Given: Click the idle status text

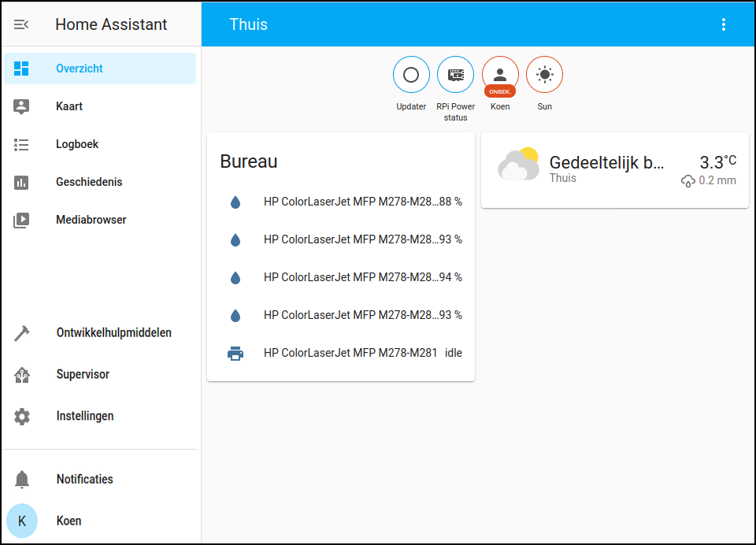Looking at the screenshot, I should coord(454,354).
